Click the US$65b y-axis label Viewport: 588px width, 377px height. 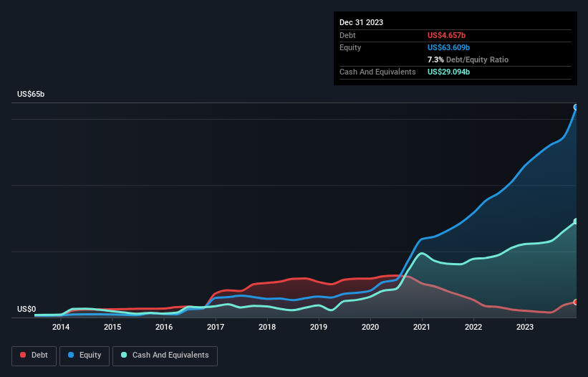(x=31, y=94)
